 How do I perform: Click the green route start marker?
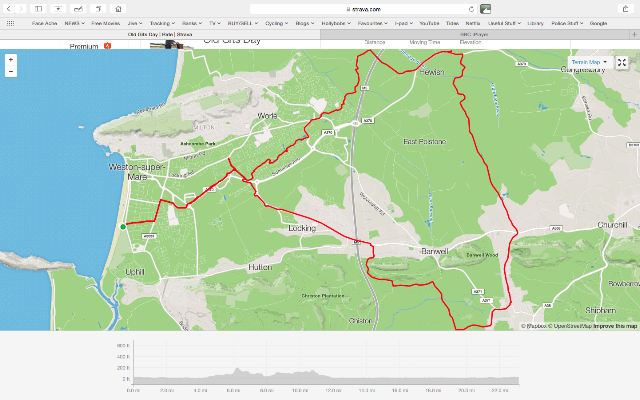123,227
